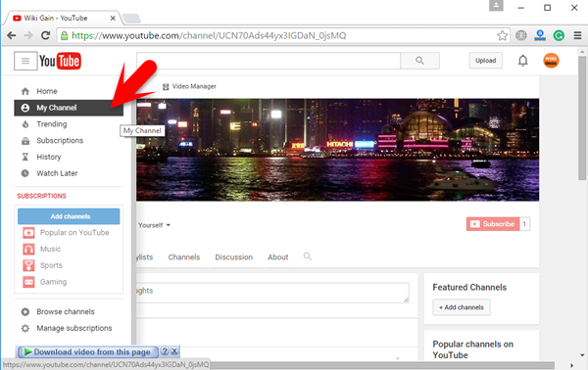Click the search magnifier button
Image resolution: width=588 pixels, height=370 pixels.
(419, 61)
